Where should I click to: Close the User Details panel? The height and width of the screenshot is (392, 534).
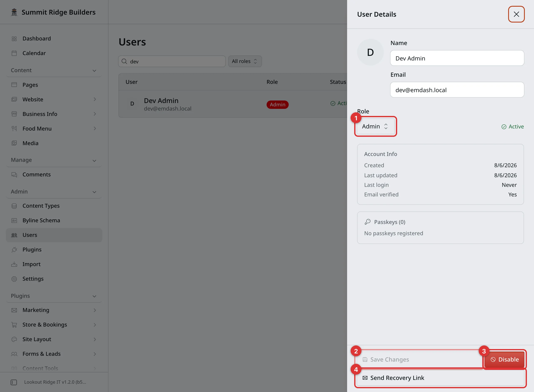[x=516, y=14]
